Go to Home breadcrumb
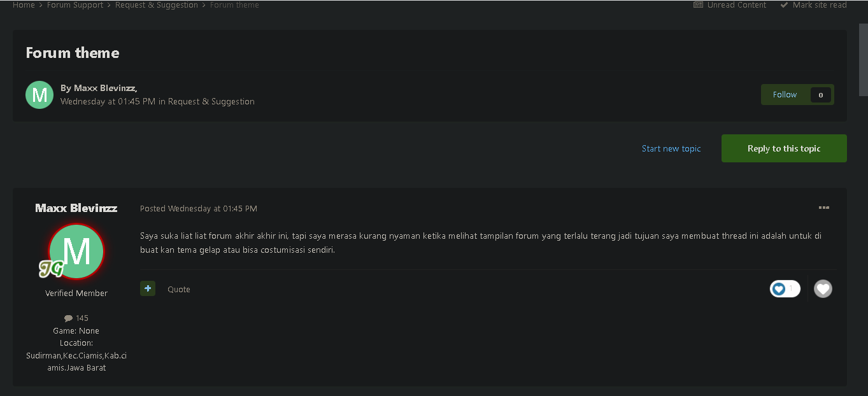This screenshot has width=868, height=396. click(24, 4)
